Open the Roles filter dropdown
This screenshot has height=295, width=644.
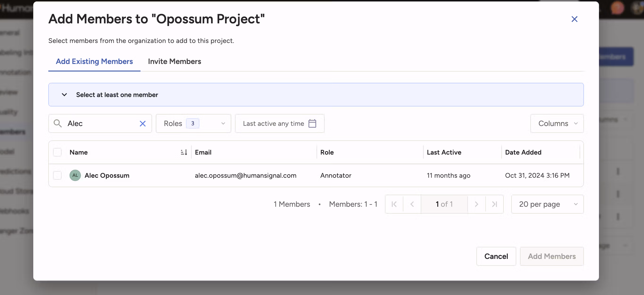coord(194,123)
